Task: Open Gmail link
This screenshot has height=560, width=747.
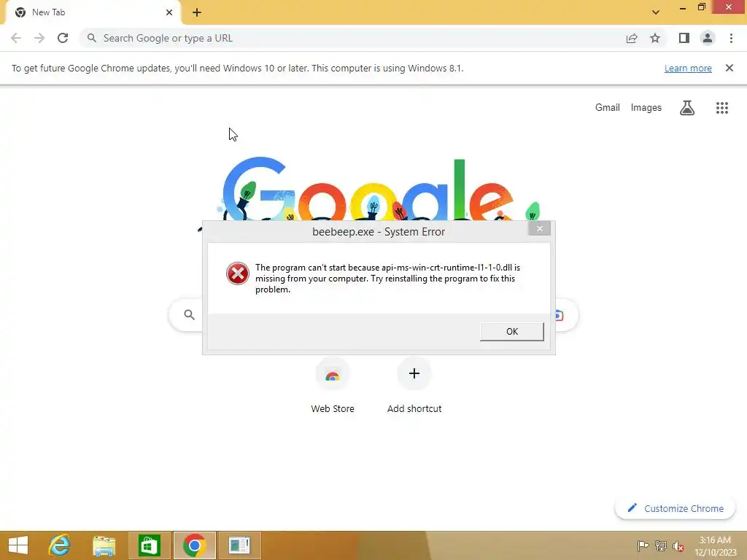Action: coord(608,108)
